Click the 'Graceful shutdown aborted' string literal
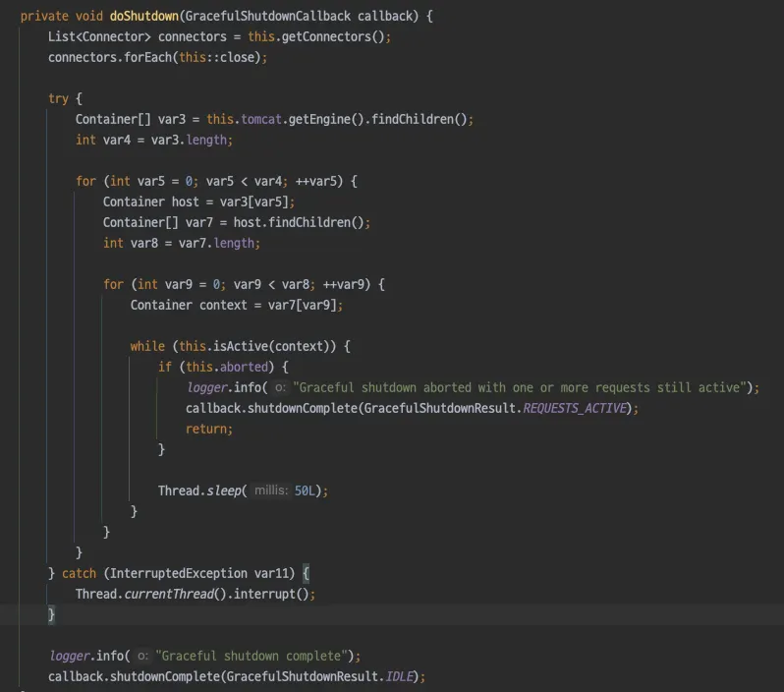 tap(520, 388)
